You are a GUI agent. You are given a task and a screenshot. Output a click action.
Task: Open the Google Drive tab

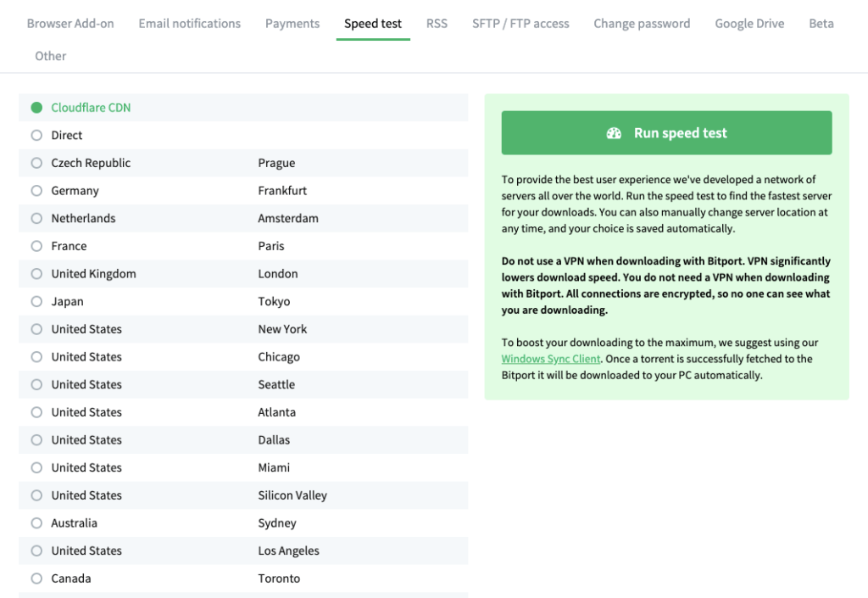coord(749,23)
